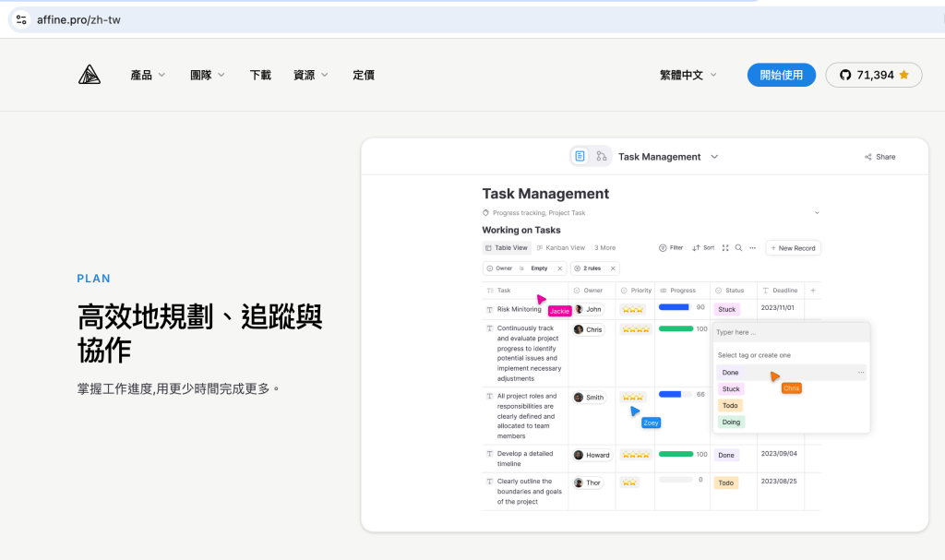This screenshot has width=945, height=560.
Task: Click the tag icon beside Progress tracking
Action: coord(485,213)
